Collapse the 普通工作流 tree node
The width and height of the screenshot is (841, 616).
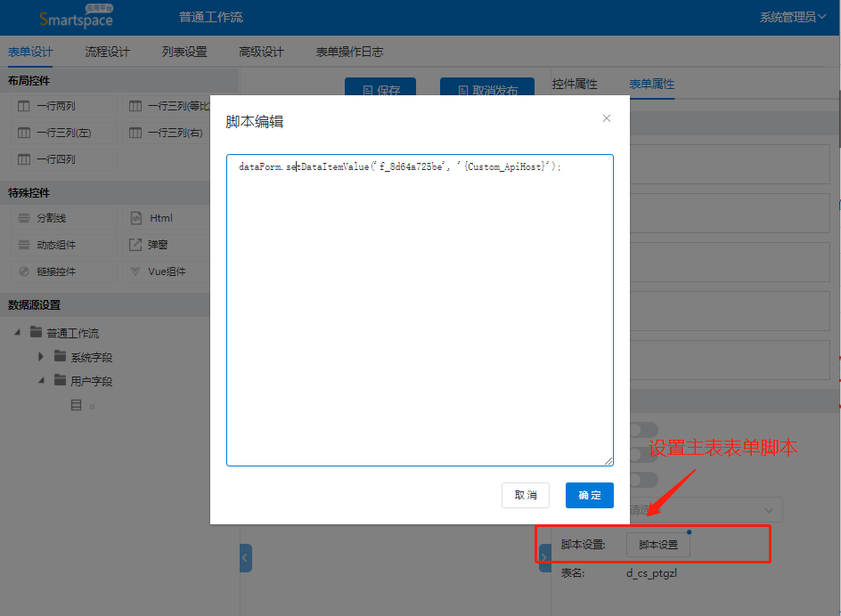point(19,334)
